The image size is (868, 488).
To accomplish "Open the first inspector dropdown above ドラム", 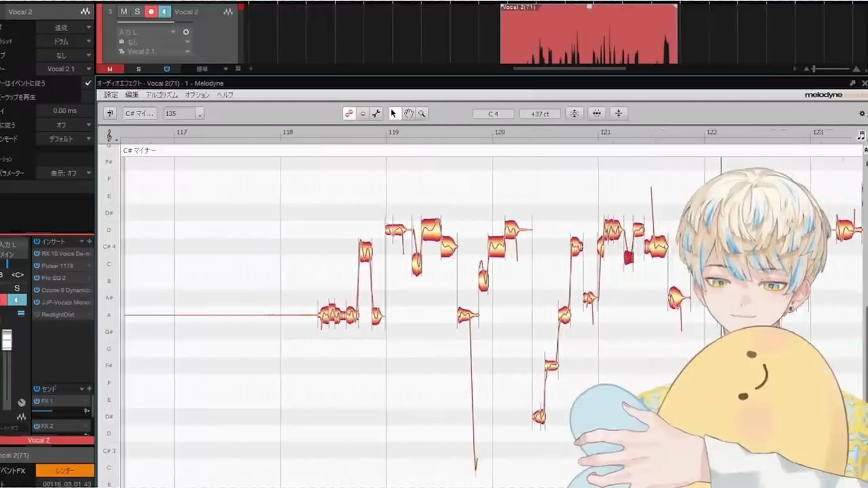I will coord(64,27).
